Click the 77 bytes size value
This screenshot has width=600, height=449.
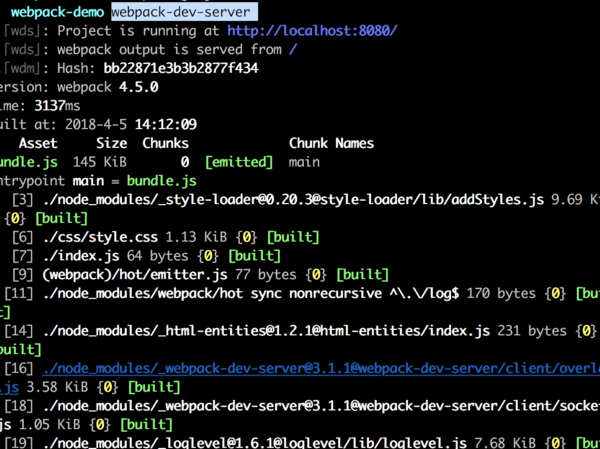(x=266, y=274)
